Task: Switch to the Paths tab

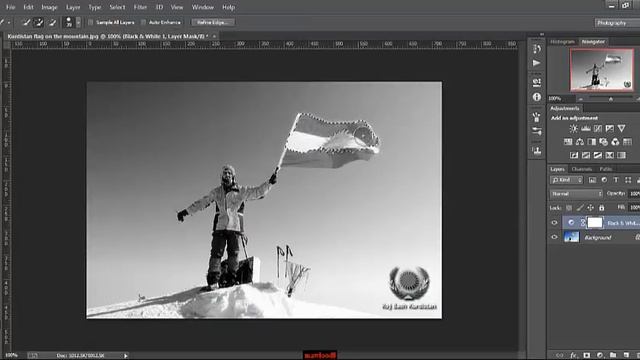Action: [x=606, y=169]
